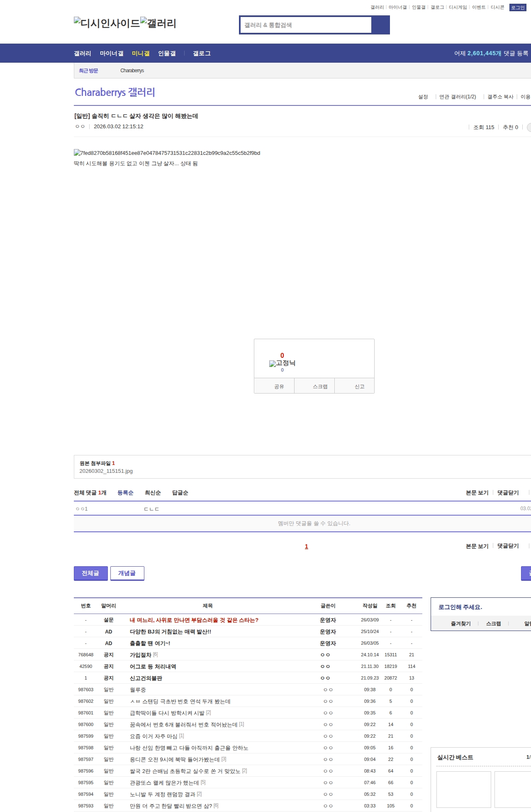Click the 공유 button under the post
The width and height of the screenshot is (531, 812).
click(x=279, y=386)
